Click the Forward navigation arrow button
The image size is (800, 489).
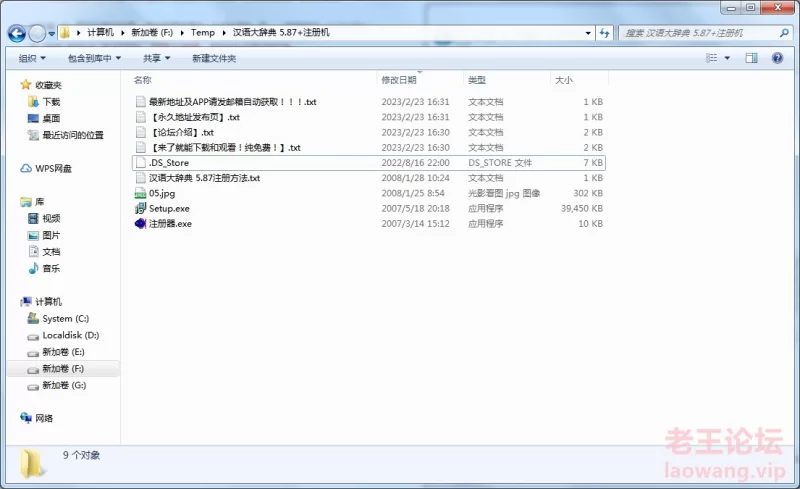click(x=37, y=34)
